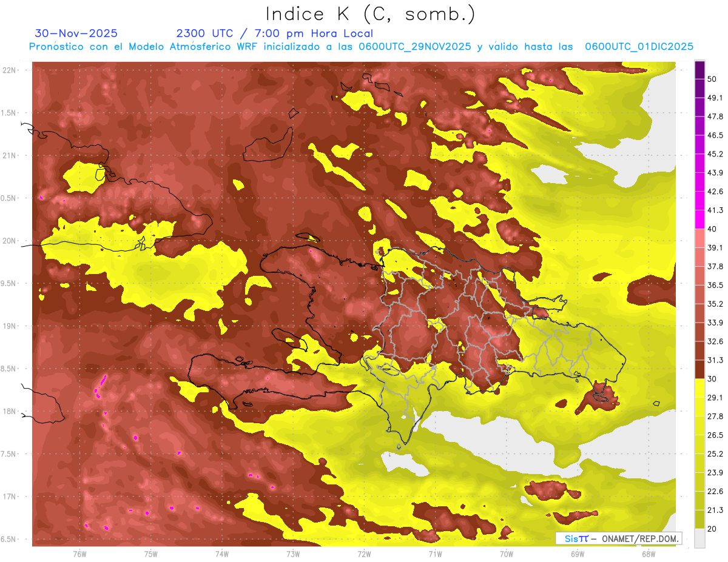The height and width of the screenshot is (562, 728).
Task: Click the colorbar label '45.2'
Action: click(x=715, y=154)
